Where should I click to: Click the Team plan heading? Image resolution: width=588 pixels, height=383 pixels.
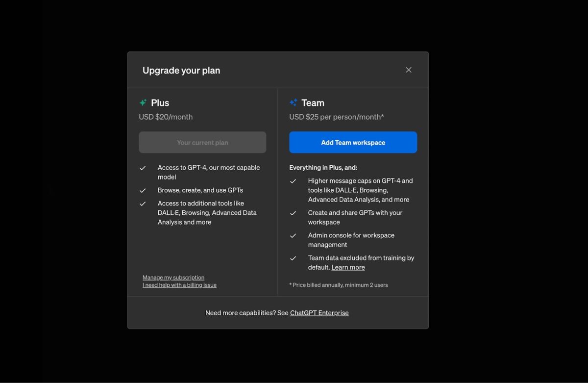(313, 102)
